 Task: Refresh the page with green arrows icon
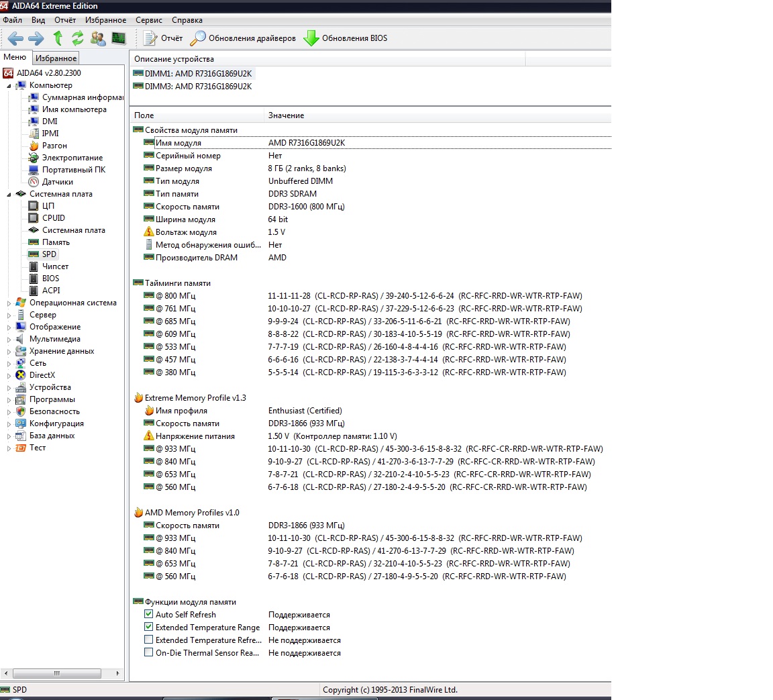(77, 38)
